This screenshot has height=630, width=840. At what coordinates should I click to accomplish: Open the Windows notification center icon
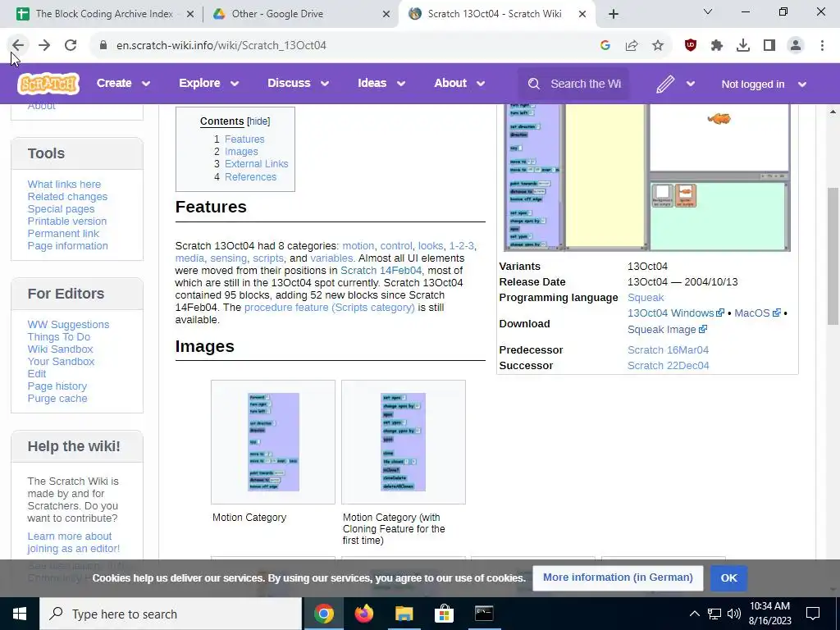click(x=813, y=614)
